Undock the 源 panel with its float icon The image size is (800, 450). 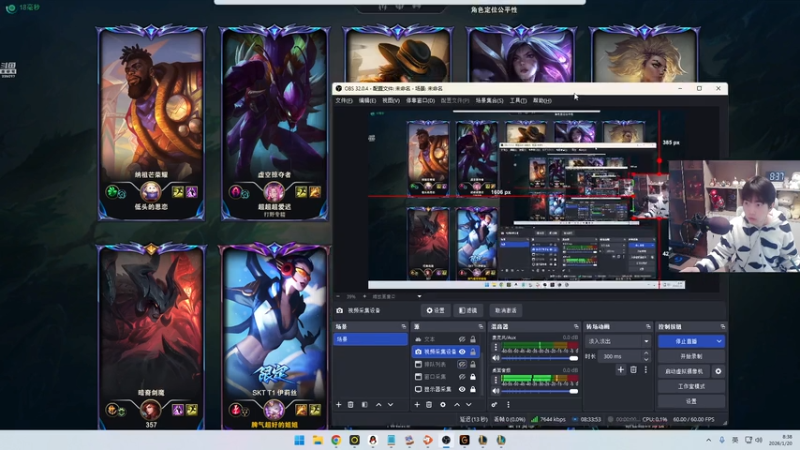(x=481, y=327)
